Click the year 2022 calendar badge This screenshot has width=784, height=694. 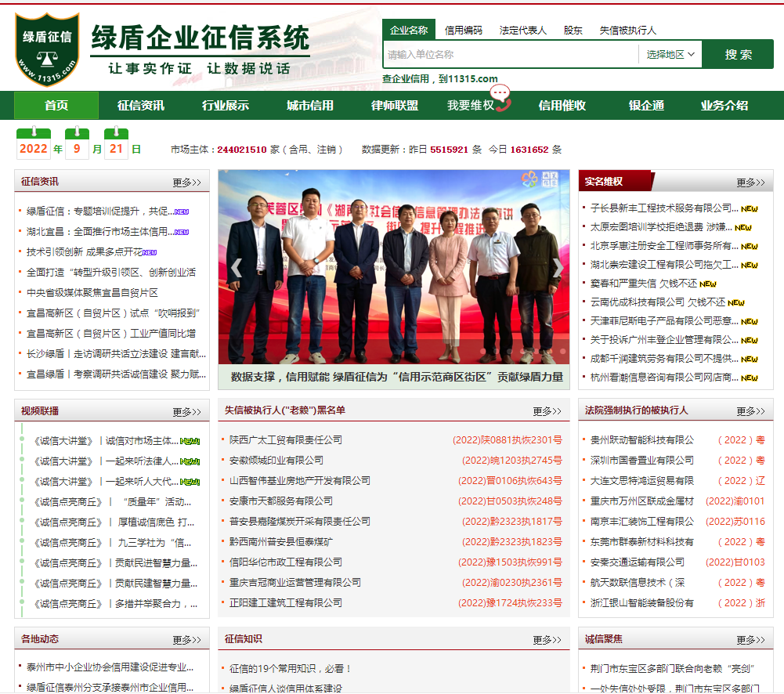[x=34, y=144]
